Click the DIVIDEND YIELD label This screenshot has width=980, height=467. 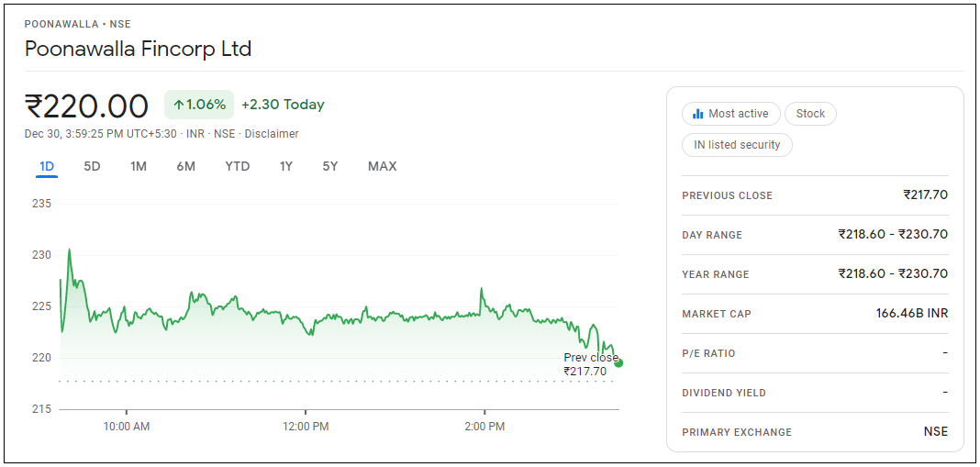click(x=724, y=393)
